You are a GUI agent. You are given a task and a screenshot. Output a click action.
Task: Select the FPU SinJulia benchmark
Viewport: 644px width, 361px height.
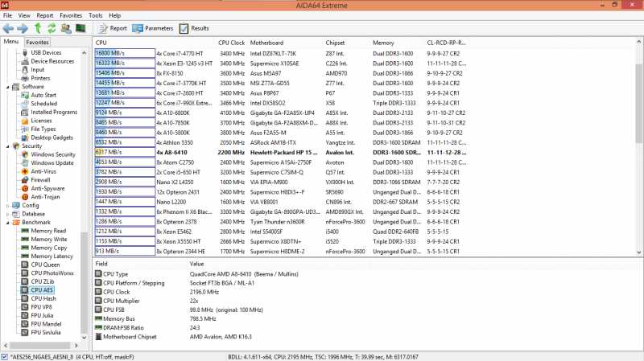[x=46, y=333]
